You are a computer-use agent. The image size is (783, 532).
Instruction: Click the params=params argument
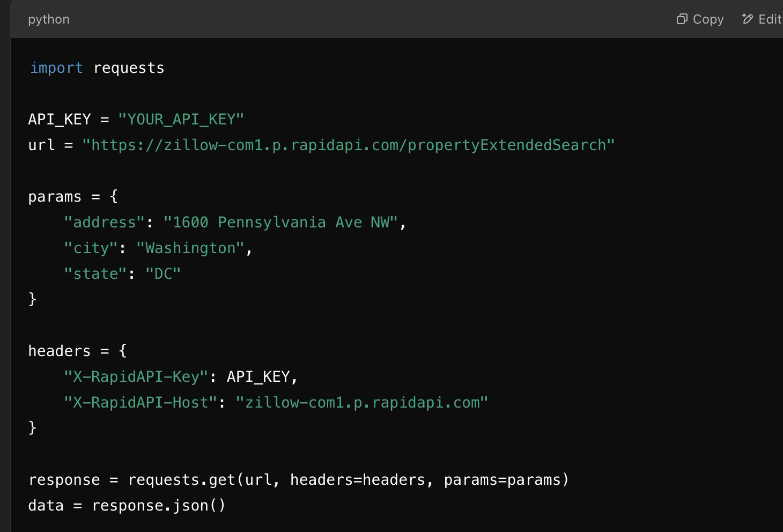[x=502, y=479]
